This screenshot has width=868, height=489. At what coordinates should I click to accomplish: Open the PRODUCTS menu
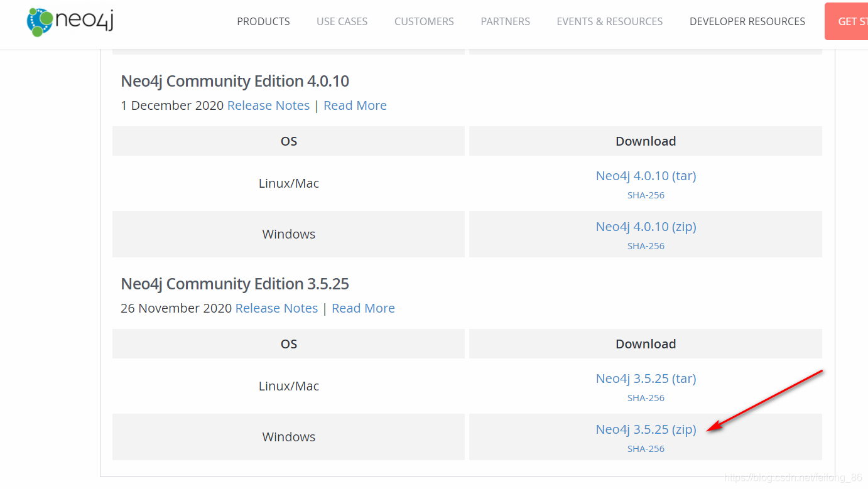click(263, 21)
